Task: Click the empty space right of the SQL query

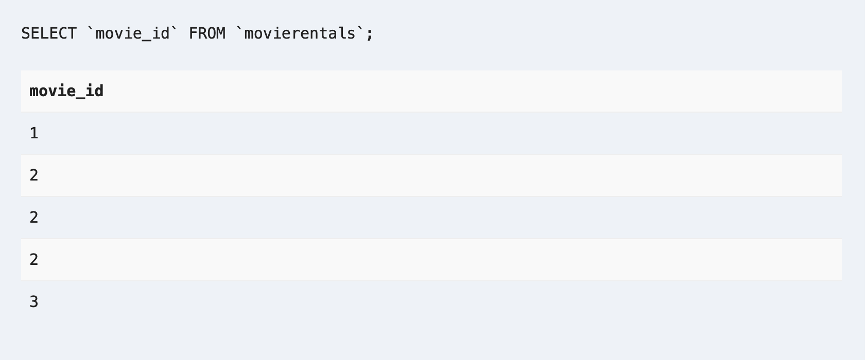Action: [x=618, y=33]
